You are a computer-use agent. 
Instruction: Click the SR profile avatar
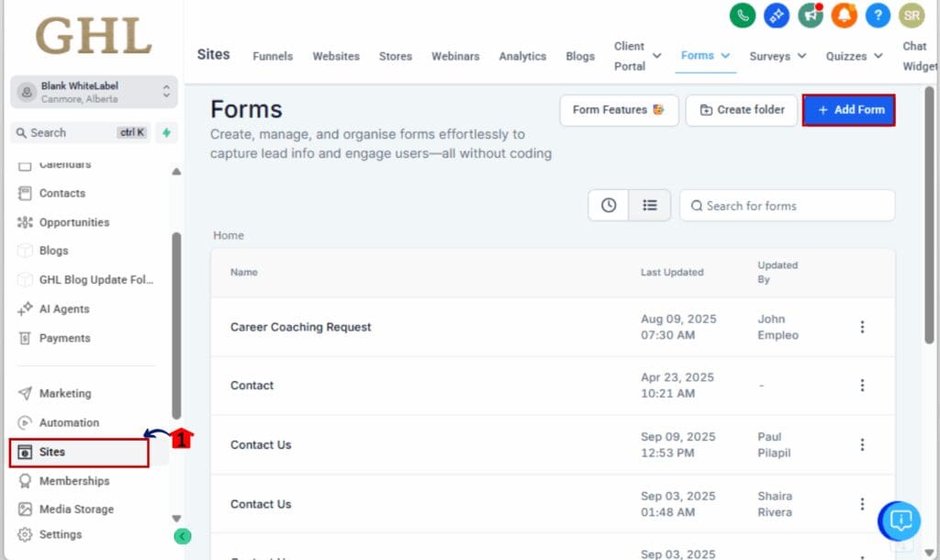[911, 15]
